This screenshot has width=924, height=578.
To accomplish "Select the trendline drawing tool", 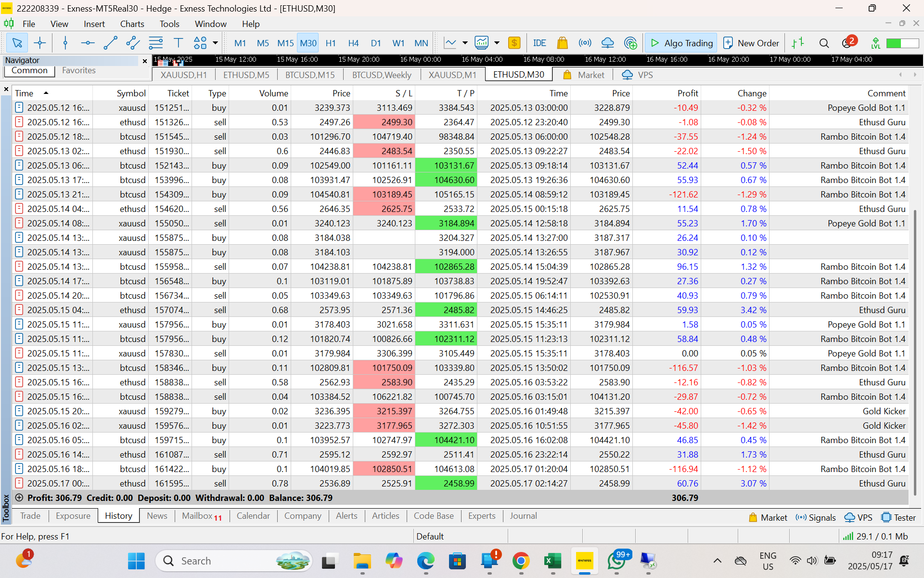I will [110, 43].
